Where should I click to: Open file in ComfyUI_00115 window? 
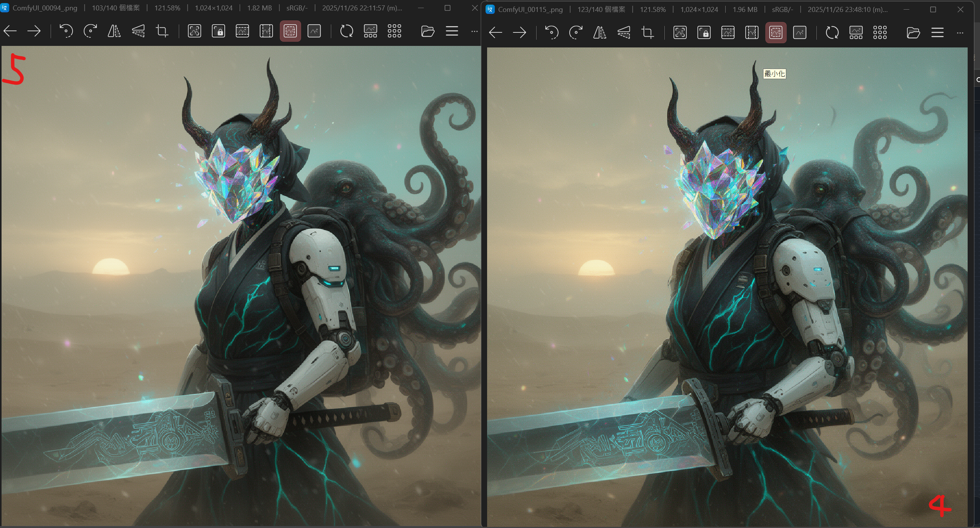point(913,33)
